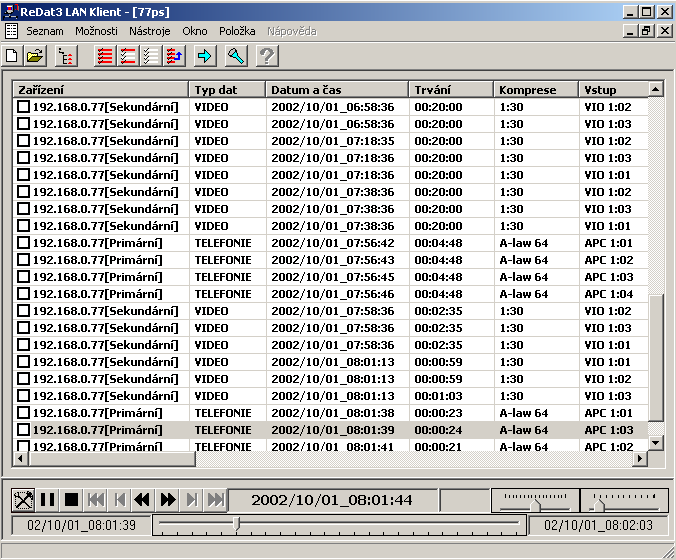Check the TELEFONIE row 07:56:43 checkbox

click(x=23, y=260)
